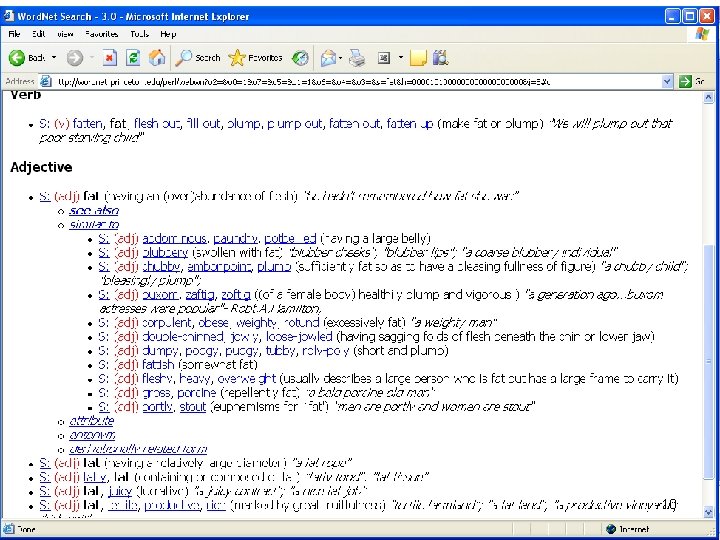Click the 'flesh out' verb link
Screen dimensions: 720x540
click(158, 124)
